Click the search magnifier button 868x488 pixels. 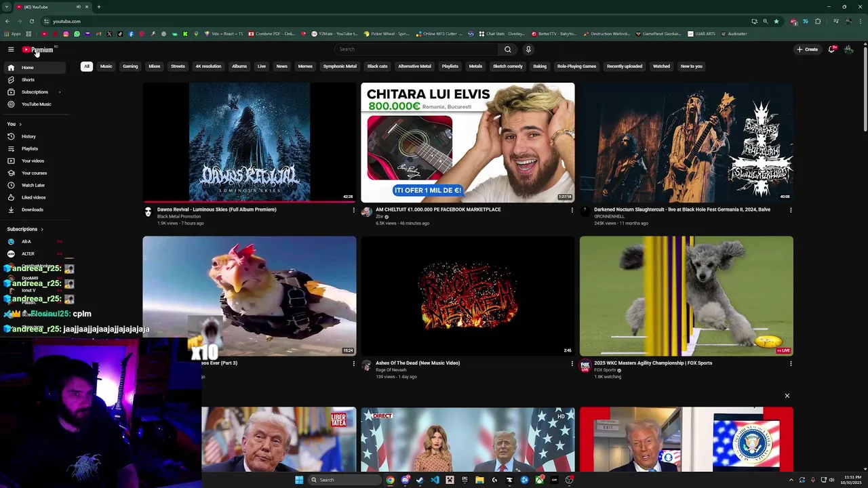pos(507,49)
